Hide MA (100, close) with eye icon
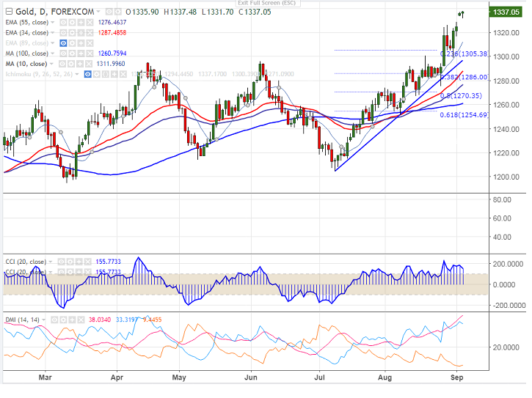This screenshot has width=532, height=398. [x=63, y=54]
